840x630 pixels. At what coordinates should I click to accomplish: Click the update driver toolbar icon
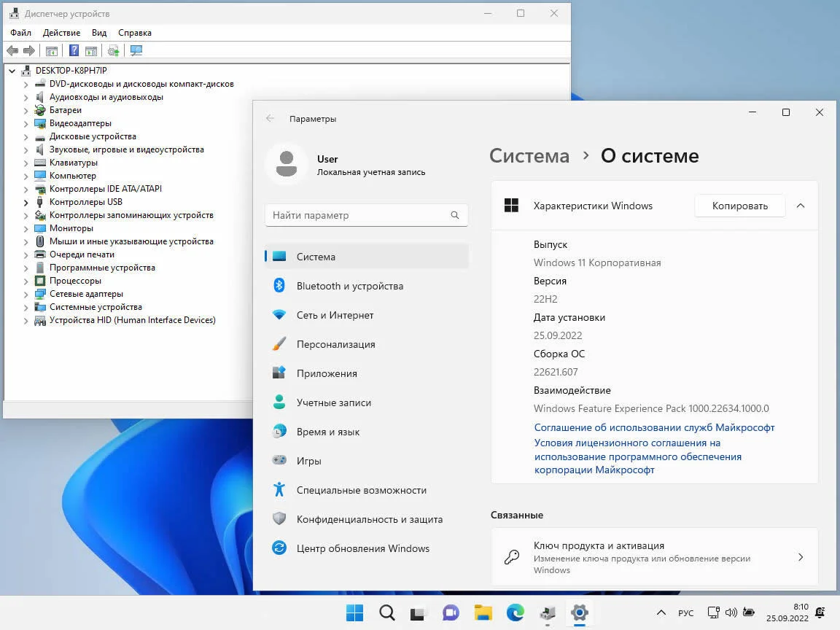[113, 50]
